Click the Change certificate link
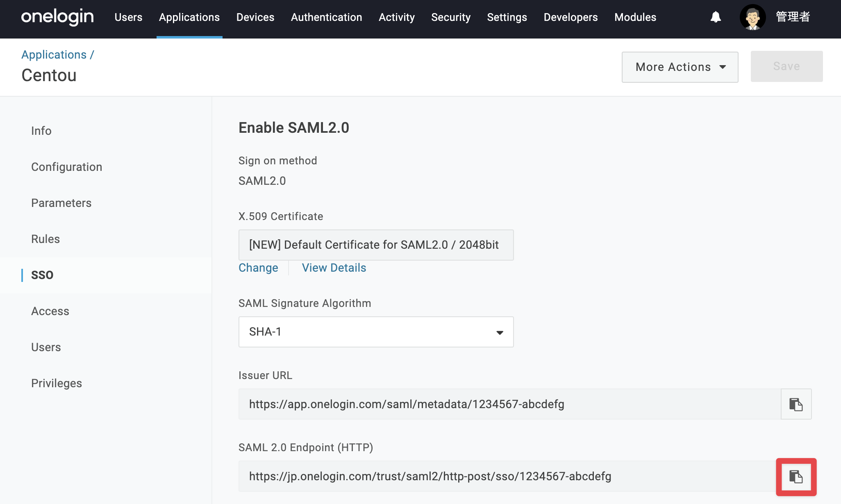Viewport: 841px width, 504px height. [x=258, y=268]
